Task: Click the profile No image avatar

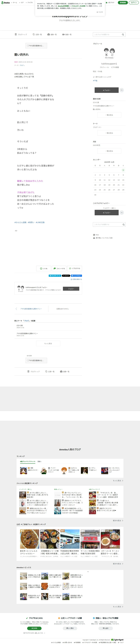Action: 109,53
